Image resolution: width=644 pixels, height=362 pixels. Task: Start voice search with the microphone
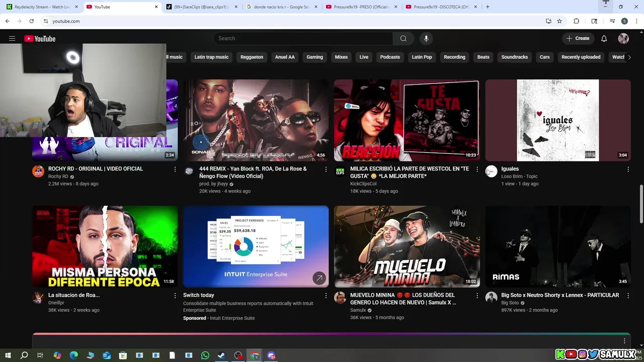point(426,39)
